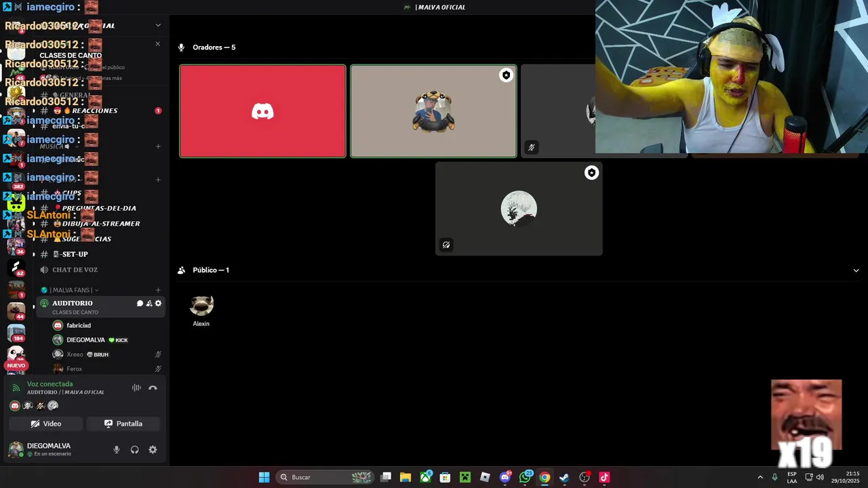
Task: Launch Minecraft from the taskbar
Action: [465, 477]
